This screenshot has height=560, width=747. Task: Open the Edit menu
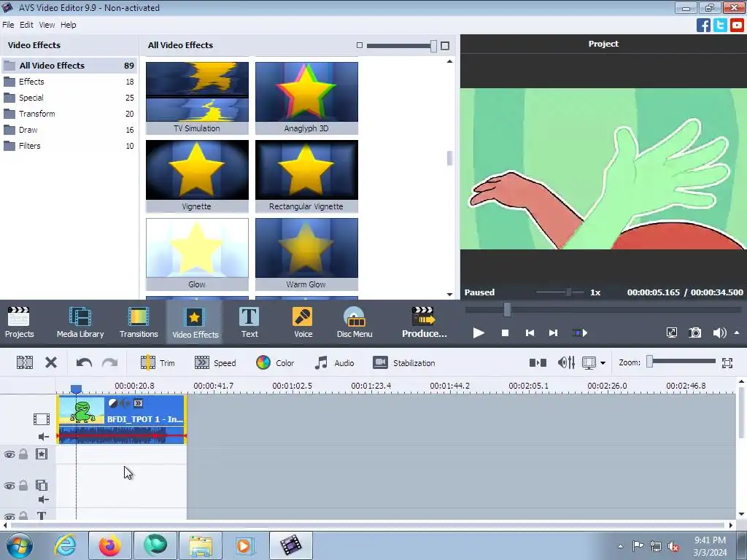pos(26,25)
